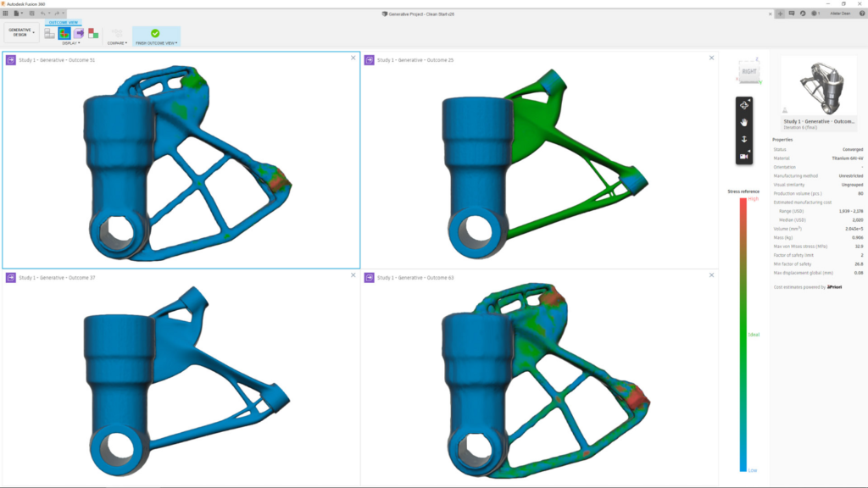The image size is (868, 488).
Task: Click the Redo arrow icon
Action: tap(57, 13)
